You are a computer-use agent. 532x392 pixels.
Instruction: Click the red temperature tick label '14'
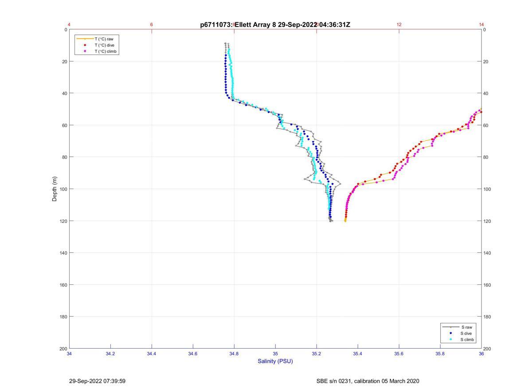coord(481,24)
